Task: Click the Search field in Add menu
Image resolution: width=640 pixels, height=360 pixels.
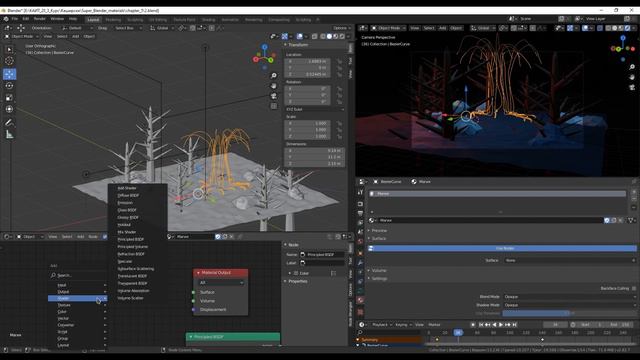Action: tap(78, 275)
